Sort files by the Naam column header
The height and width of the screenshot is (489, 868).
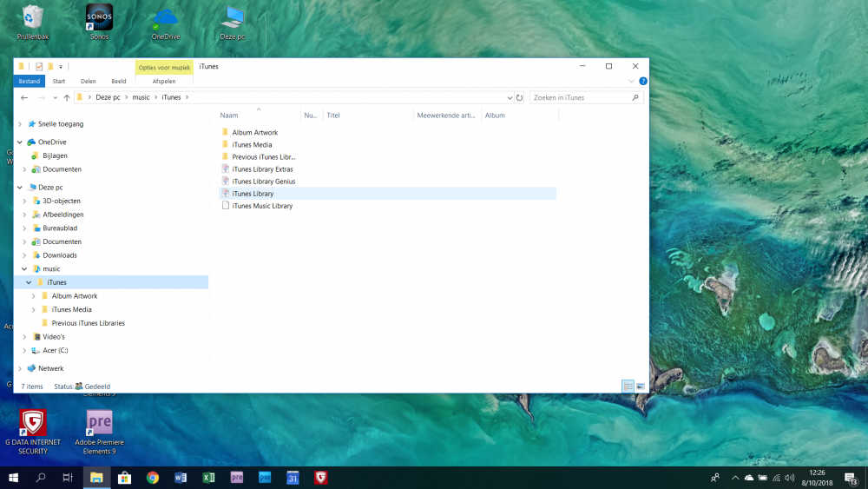[229, 116]
